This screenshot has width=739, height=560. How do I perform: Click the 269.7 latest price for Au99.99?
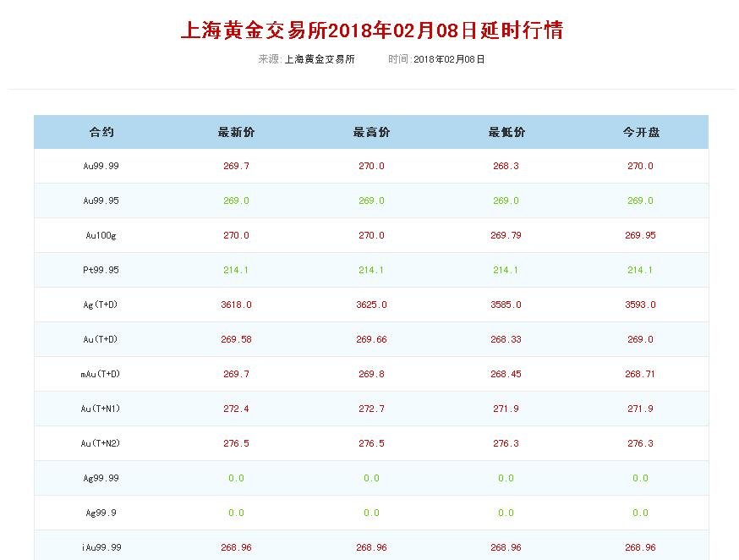[237, 166]
